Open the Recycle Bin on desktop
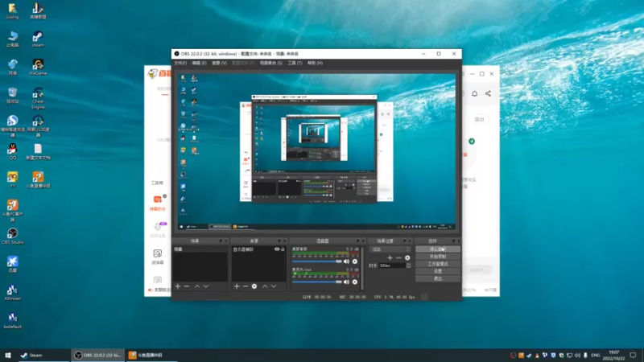Viewport: 644px width, 362px height. 12,95
